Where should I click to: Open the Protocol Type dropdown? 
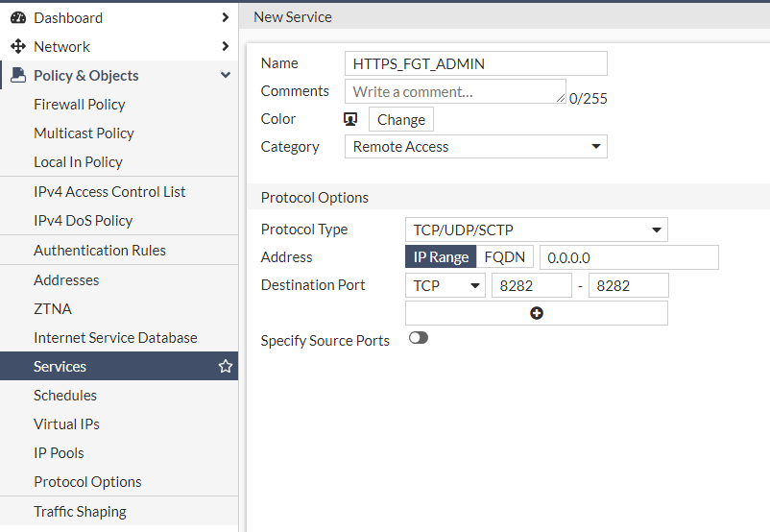pos(536,230)
